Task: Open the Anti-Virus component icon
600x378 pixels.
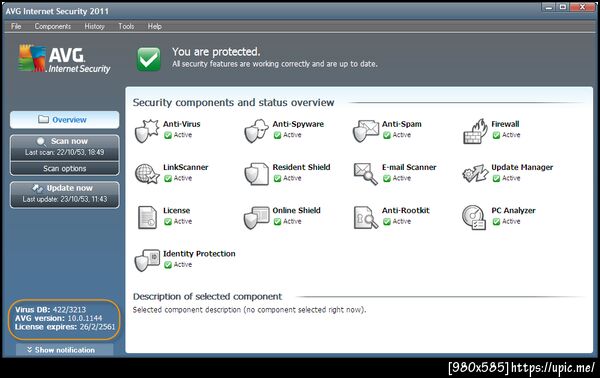Action: [147, 131]
